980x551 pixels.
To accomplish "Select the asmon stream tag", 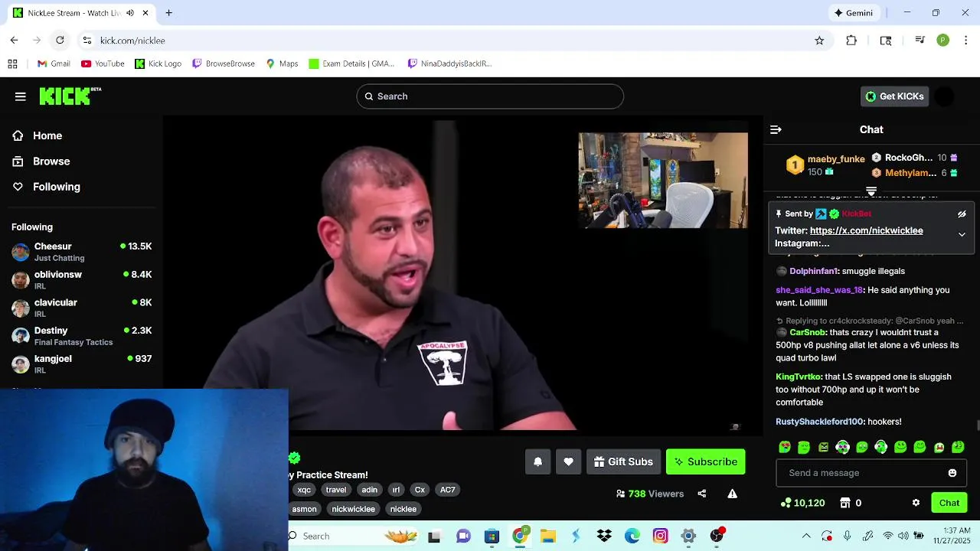I will pyautogui.click(x=304, y=509).
